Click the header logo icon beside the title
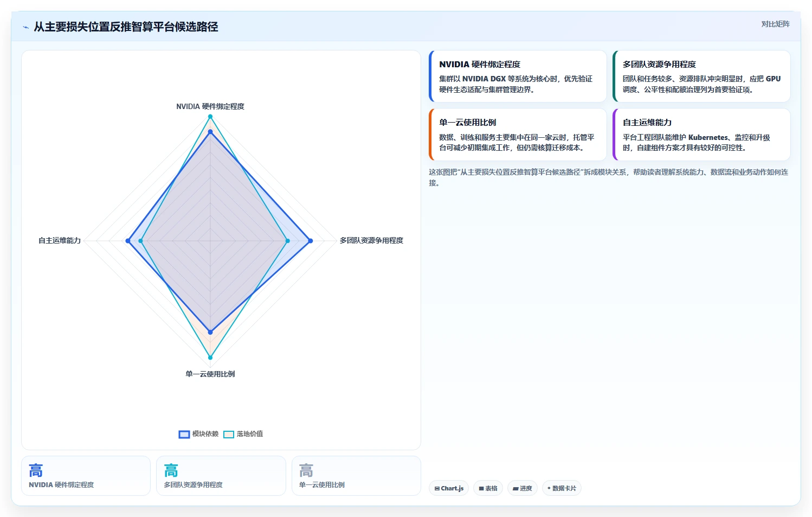The height and width of the screenshot is (517, 812). (25, 27)
